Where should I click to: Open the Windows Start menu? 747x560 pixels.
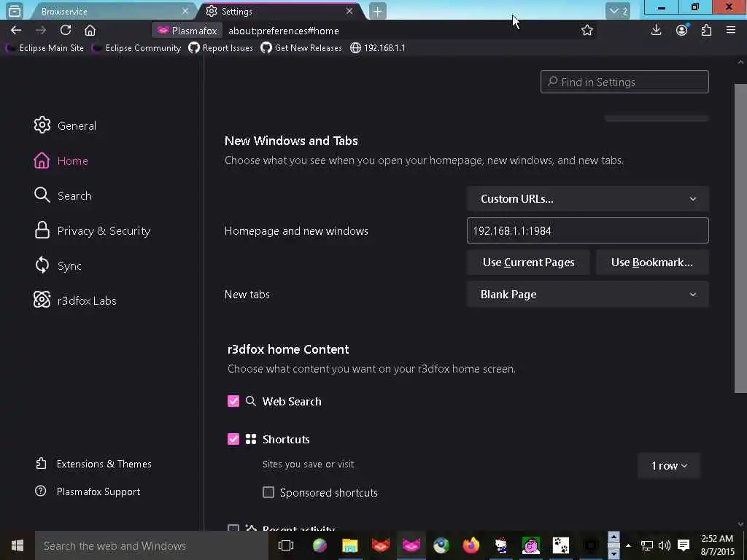pyautogui.click(x=18, y=545)
